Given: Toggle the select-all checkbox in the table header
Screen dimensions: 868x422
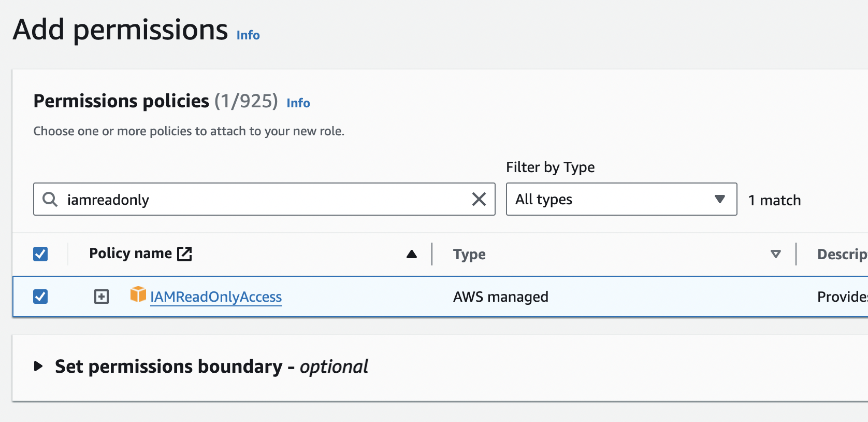Looking at the screenshot, I should coord(40,254).
